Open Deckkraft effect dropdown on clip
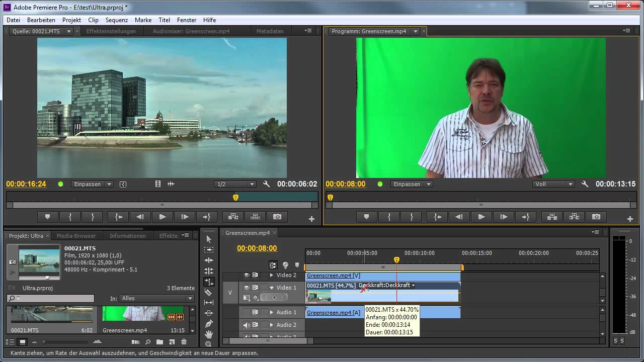Viewport: 644px width, 362px height. pos(413,286)
